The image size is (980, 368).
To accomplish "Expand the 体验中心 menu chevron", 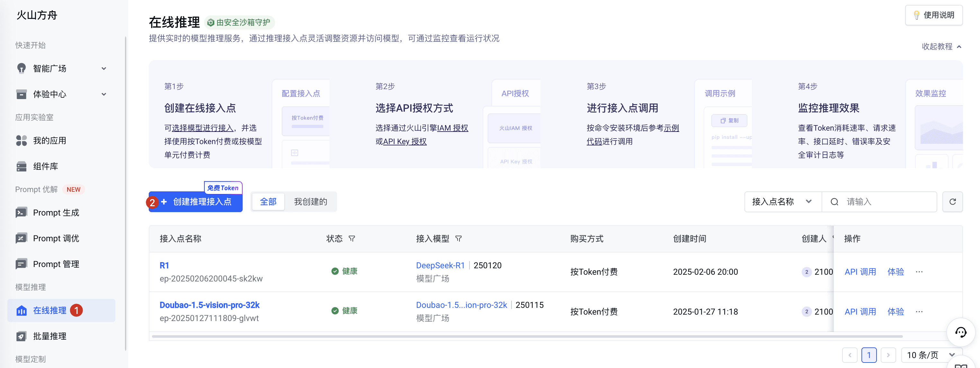I will (104, 94).
